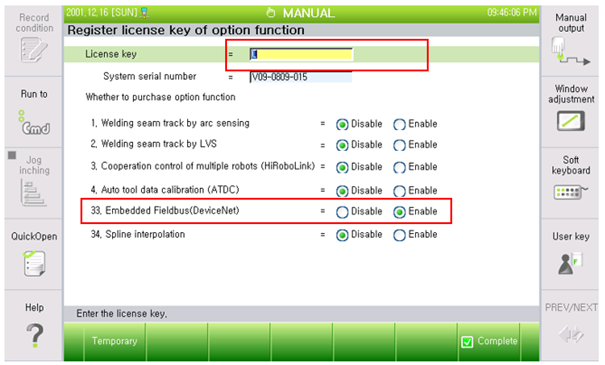Disable Spline interpolation option
Image resolution: width=605 pixels, height=365 pixels.
[342, 235]
